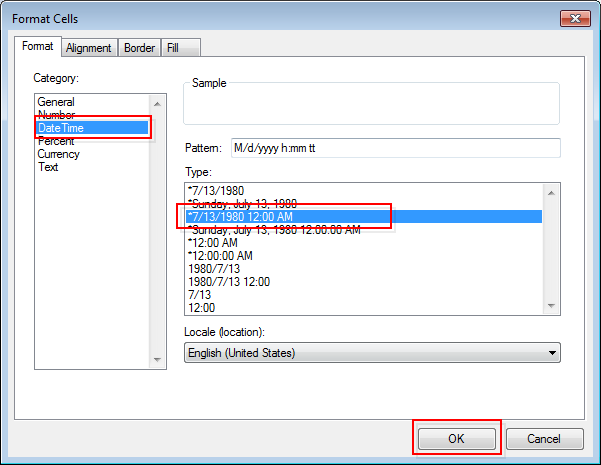This screenshot has width=601, height=465.
Task: Select the General category
Action: pyautogui.click(x=56, y=102)
